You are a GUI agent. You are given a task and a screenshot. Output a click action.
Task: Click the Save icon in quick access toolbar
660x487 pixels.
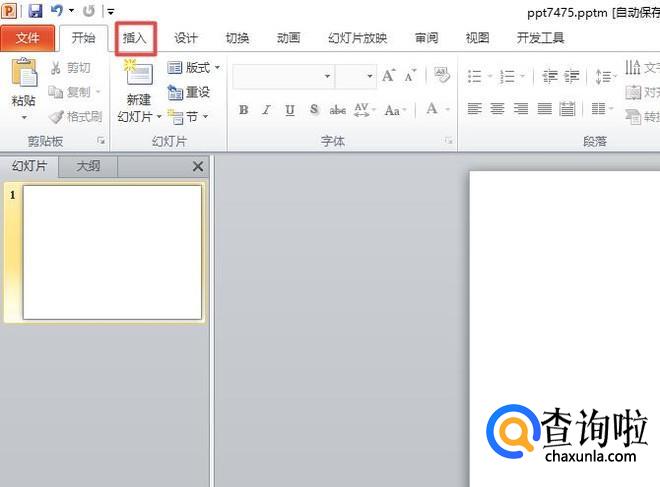click(35, 11)
